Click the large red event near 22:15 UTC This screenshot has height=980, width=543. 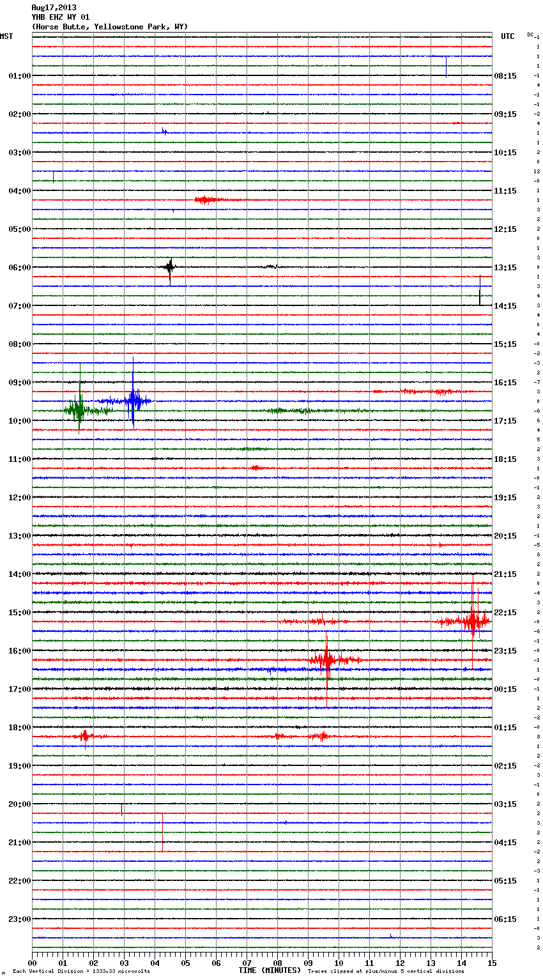tap(473, 621)
